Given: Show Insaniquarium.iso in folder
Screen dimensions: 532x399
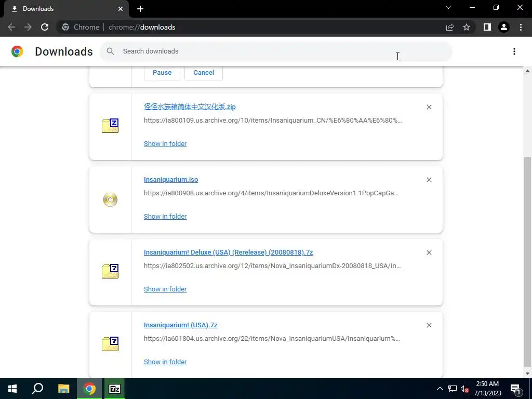Looking at the screenshot, I should click(x=165, y=216).
